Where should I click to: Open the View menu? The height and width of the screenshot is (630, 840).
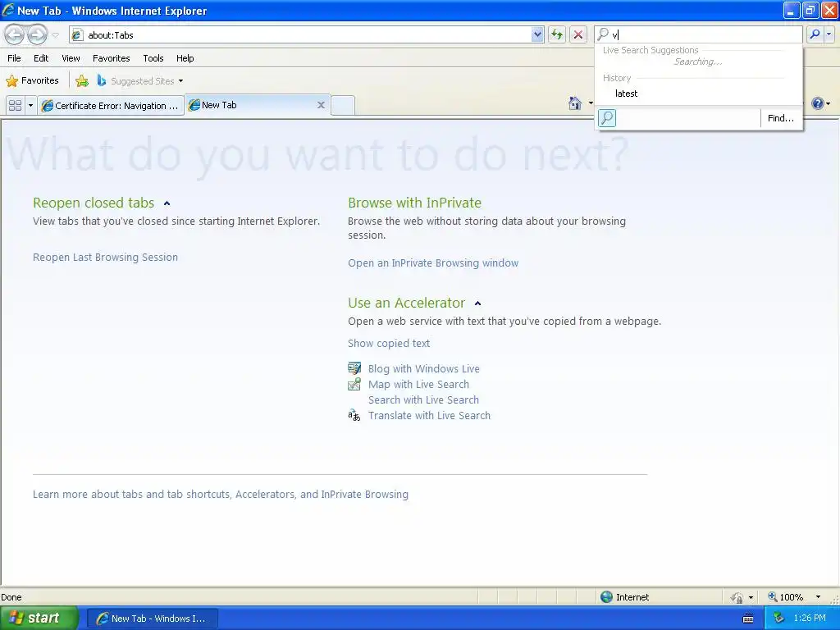pyautogui.click(x=71, y=58)
